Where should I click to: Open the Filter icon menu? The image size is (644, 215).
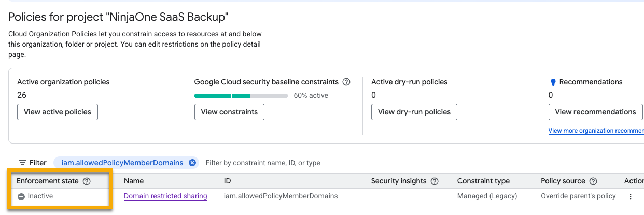(x=23, y=163)
